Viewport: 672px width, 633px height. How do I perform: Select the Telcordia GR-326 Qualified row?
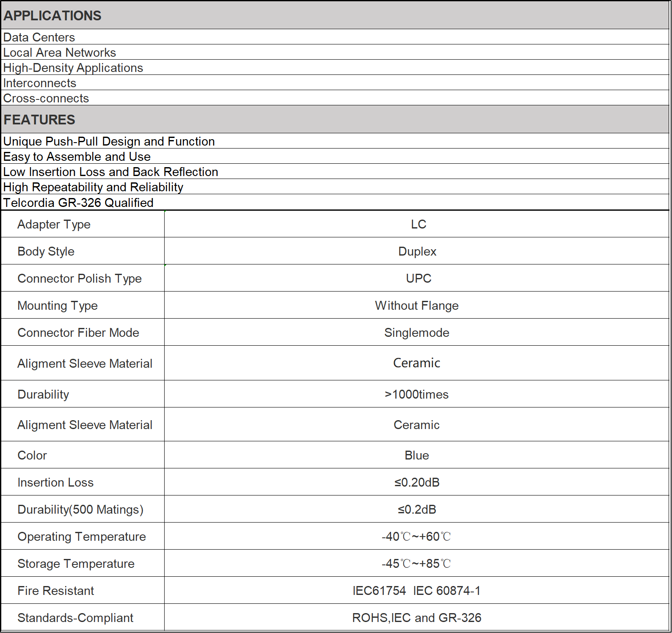click(78, 203)
